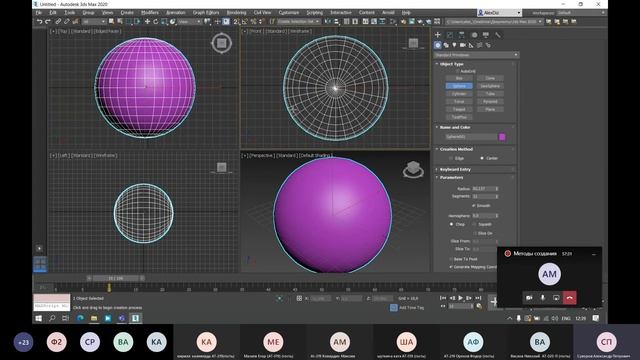Activate the Unlink Selection tool
This screenshot has height=360, width=640.
(x=67, y=21)
